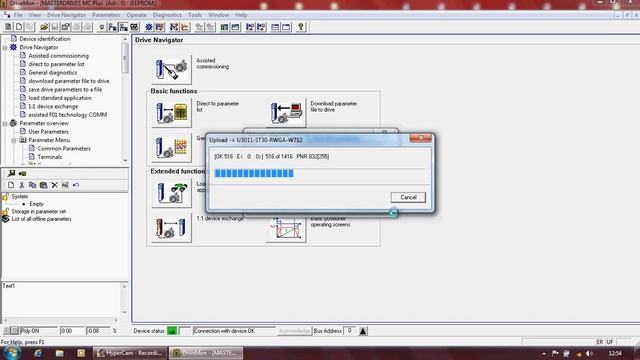The width and height of the screenshot is (640, 360).
Task: Click the large 1:1 device exchange icon
Action: tap(171, 228)
